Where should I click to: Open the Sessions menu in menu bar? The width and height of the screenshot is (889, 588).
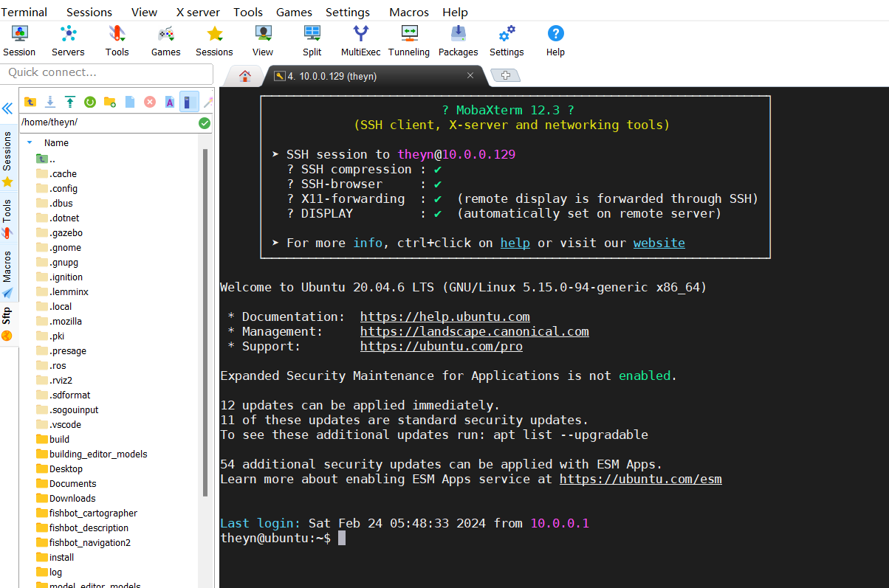pos(89,12)
